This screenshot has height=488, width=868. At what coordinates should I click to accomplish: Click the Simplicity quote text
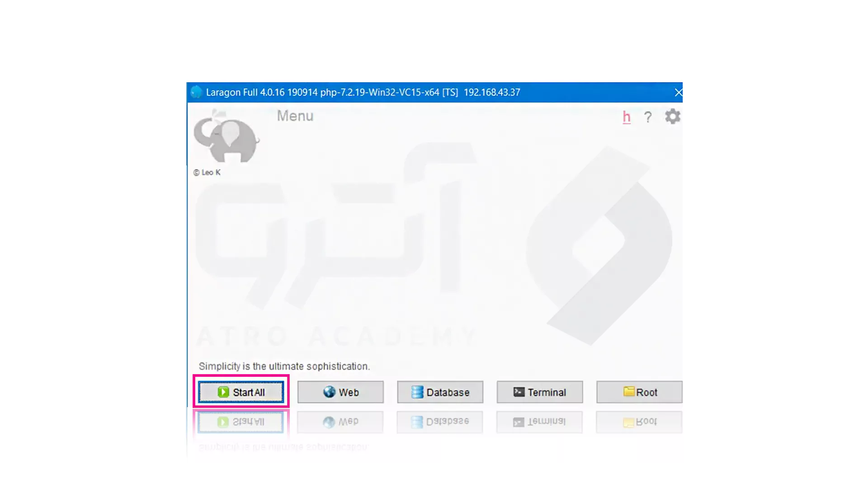coord(284,366)
